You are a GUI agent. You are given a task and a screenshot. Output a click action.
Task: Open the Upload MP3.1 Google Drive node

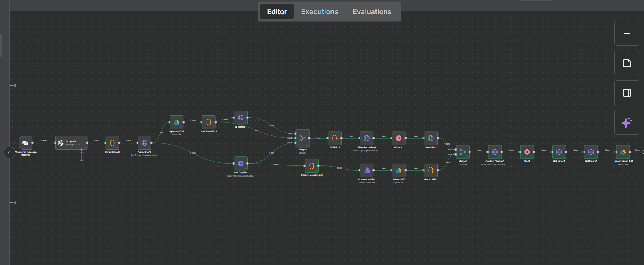[177, 122]
